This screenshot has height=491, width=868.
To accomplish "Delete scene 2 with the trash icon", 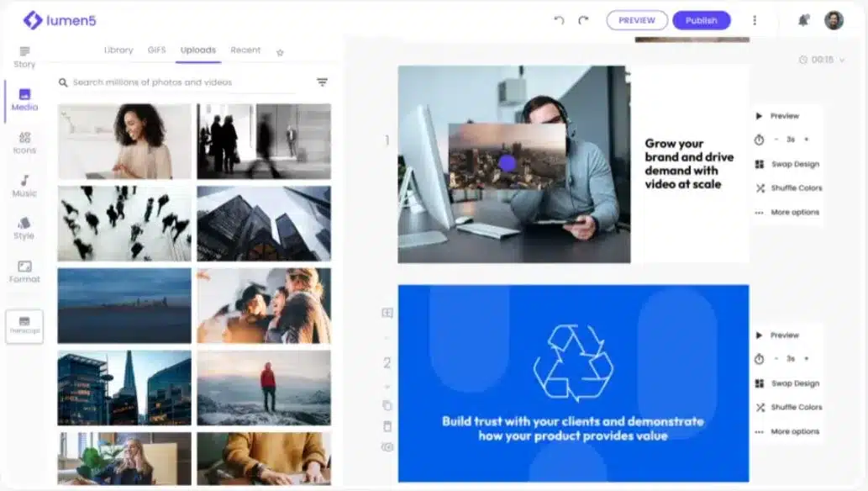I will 387,426.
